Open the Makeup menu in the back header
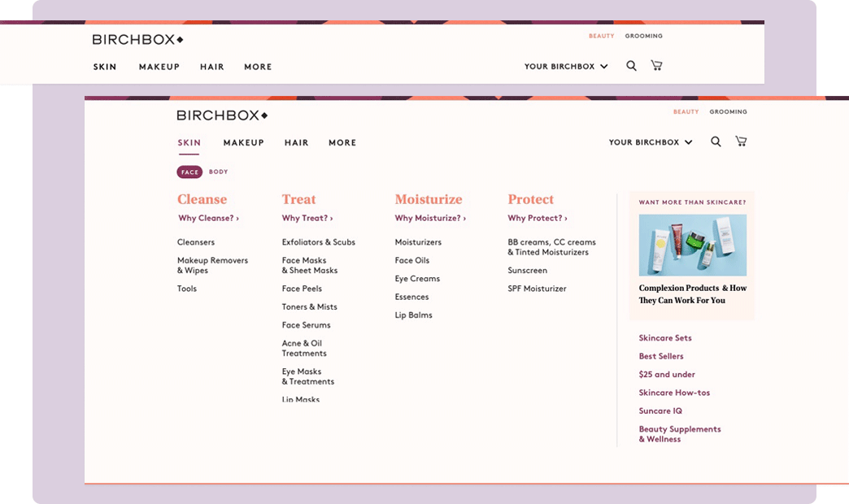 tap(159, 67)
